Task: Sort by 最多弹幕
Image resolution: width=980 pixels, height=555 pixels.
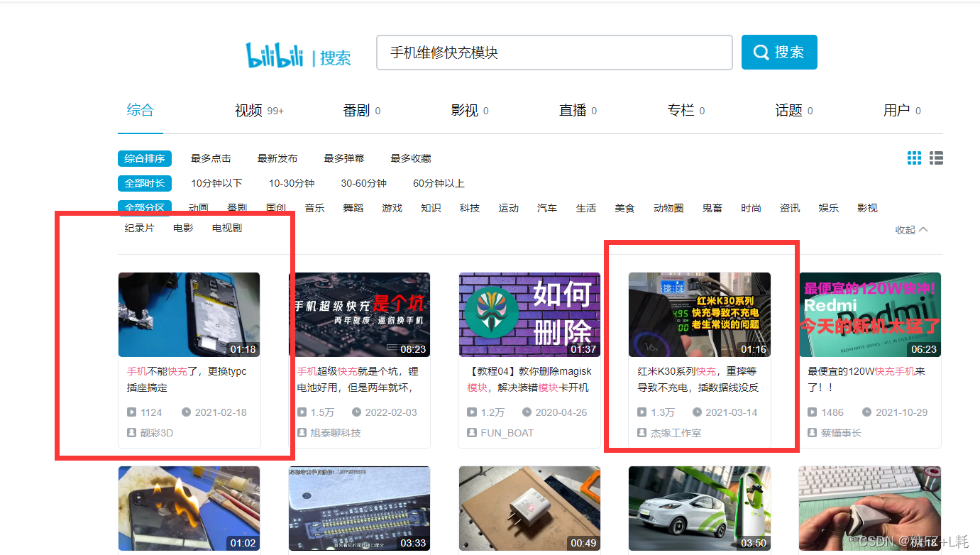Action: [344, 158]
